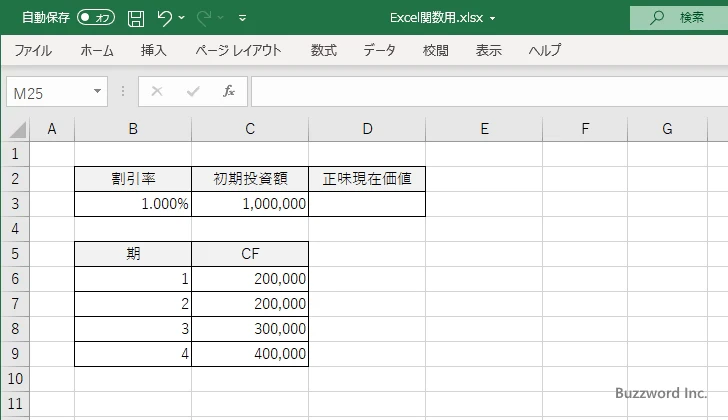Click the Select All corner triangle

17,129
